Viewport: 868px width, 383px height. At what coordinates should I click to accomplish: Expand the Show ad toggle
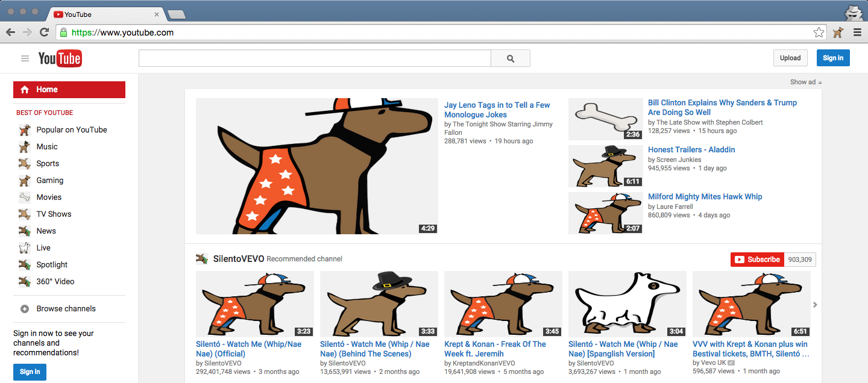(x=806, y=82)
